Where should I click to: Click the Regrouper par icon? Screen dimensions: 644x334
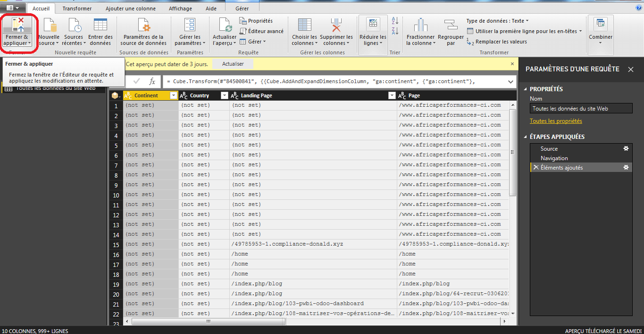tap(451, 25)
